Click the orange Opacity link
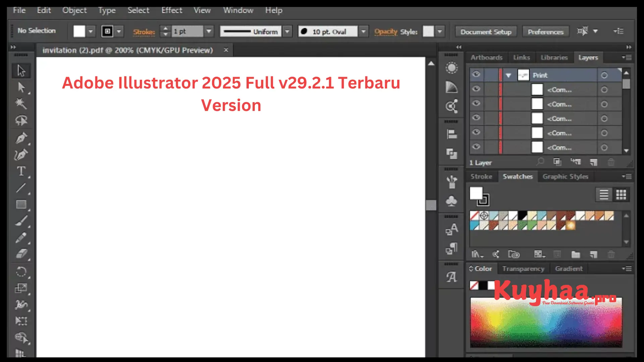The image size is (644, 362). tap(386, 32)
